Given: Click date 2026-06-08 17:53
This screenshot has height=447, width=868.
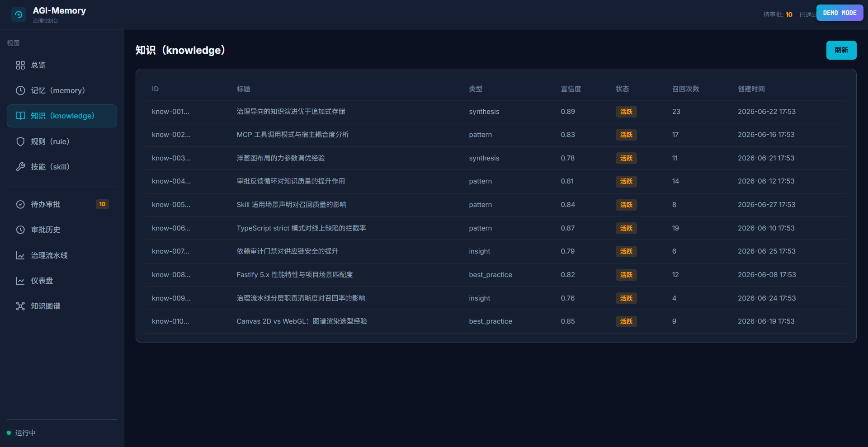Looking at the screenshot, I should [767, 275].
